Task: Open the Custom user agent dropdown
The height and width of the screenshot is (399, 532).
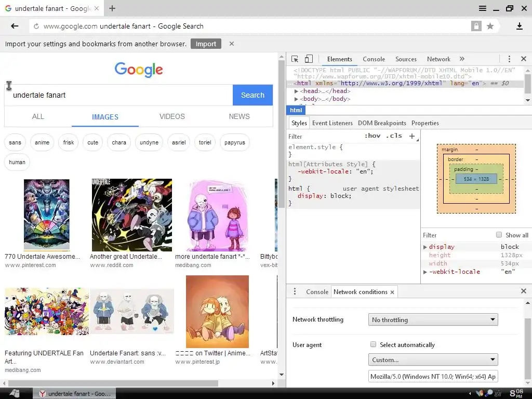Action: coord(433,360)
